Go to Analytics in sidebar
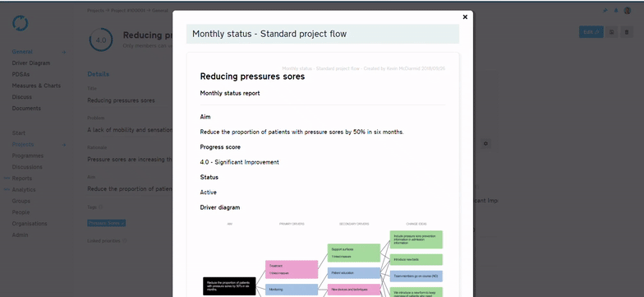This screenshot has width=644, height=297. 24,189
